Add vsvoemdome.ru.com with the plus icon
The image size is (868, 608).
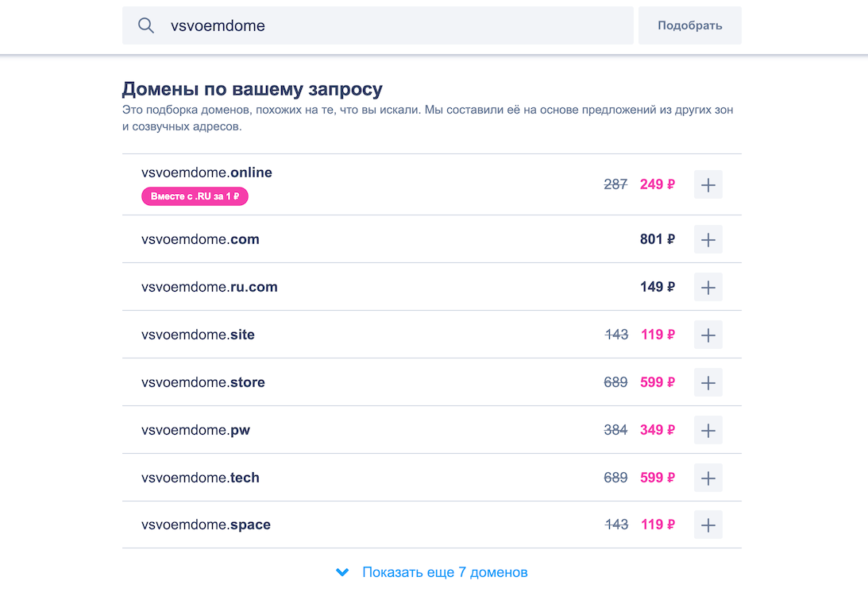(x=708, y=287)
